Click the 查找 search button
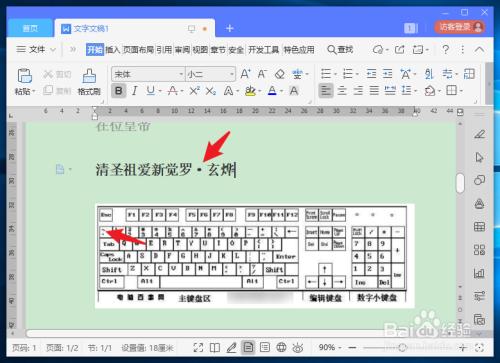The height and width of the screenshot is (363, 500). (x=340, y=50)
